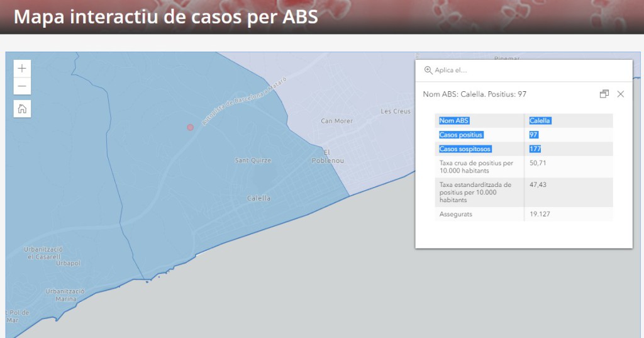Click the Les Creus map label
Screen dimensions: 644x338
396,111
